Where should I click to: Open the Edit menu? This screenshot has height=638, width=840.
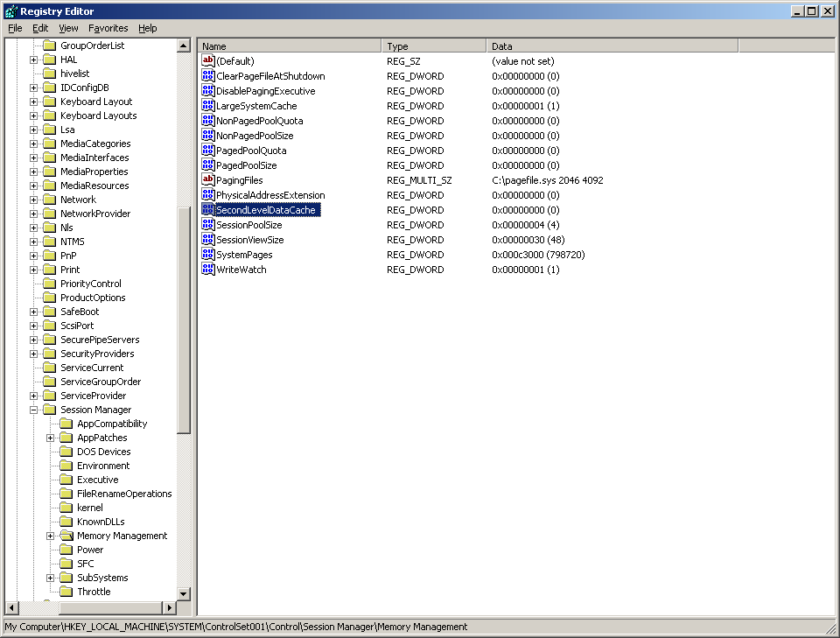point(40,28)
